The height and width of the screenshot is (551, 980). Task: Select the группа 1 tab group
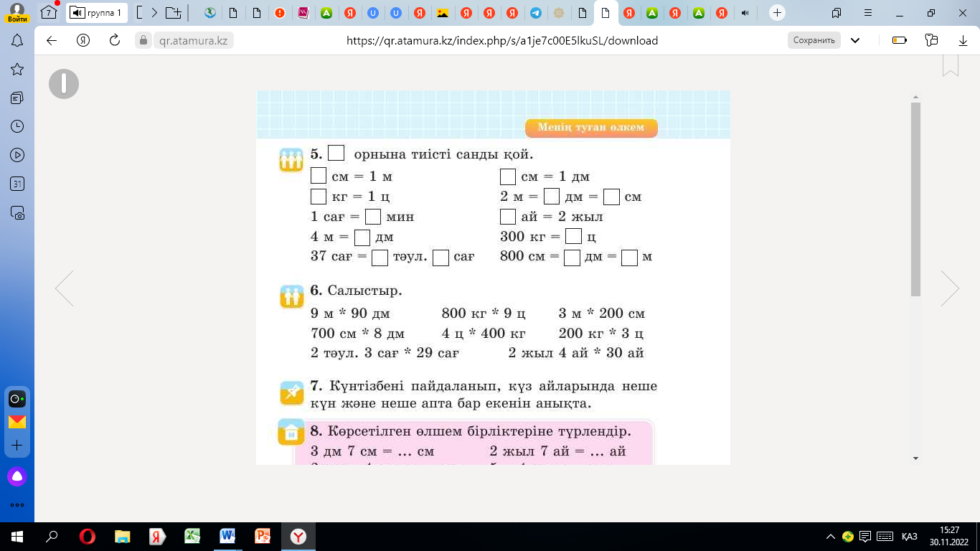pos(97,12)
